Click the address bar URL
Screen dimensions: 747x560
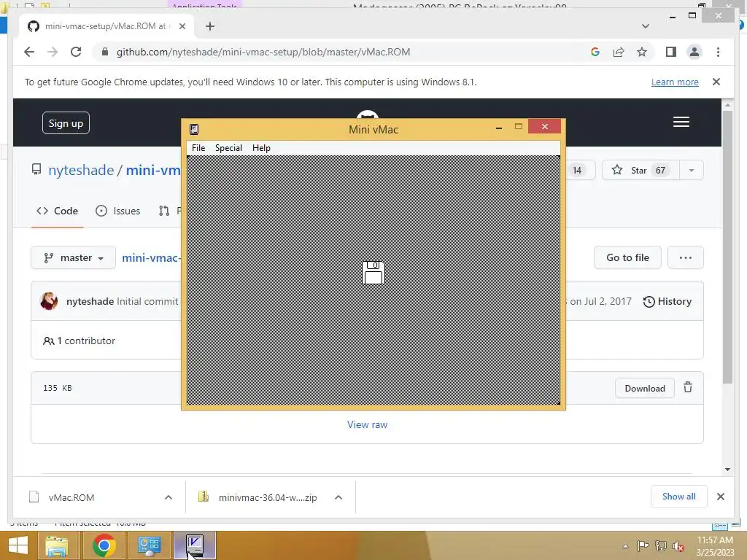263,52
